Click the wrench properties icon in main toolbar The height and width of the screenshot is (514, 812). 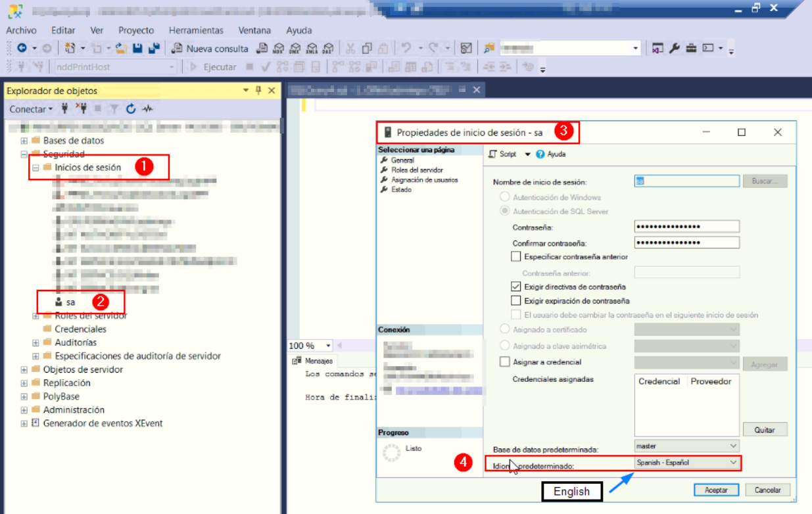pos(675,49)
